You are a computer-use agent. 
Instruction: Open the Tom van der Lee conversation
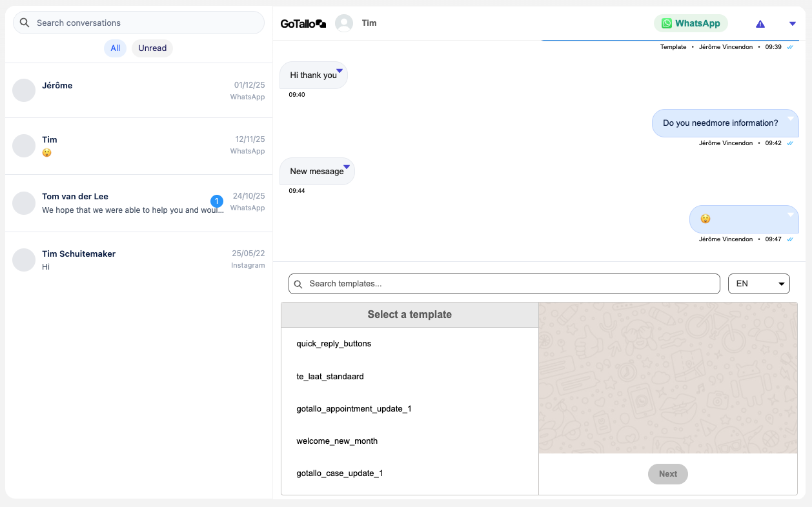[x=129, y=203]
